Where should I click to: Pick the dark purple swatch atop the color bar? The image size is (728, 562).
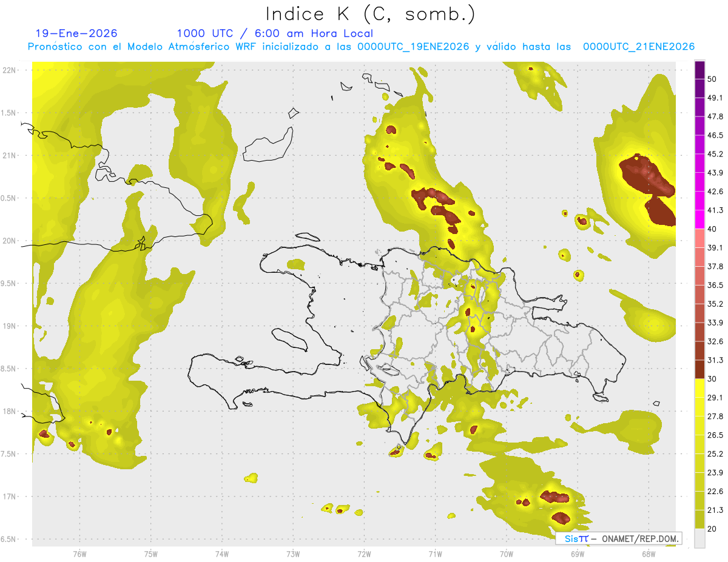tap(699, 70)
